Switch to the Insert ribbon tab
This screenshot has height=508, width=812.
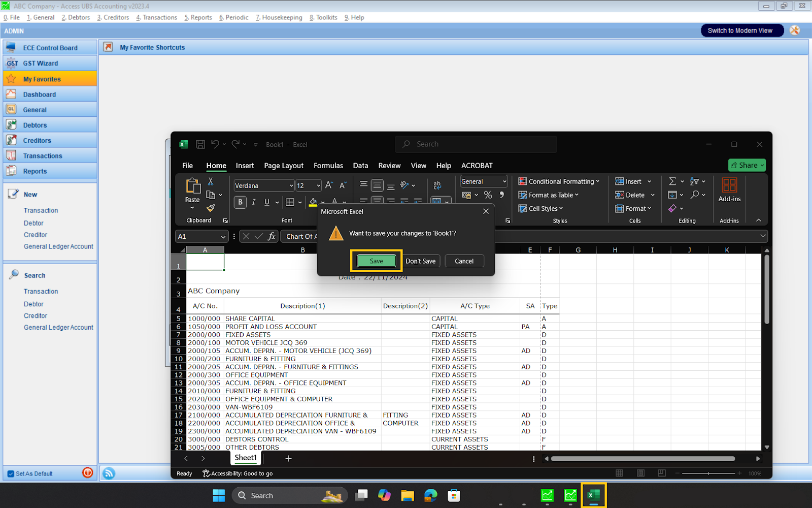(245, 166)
